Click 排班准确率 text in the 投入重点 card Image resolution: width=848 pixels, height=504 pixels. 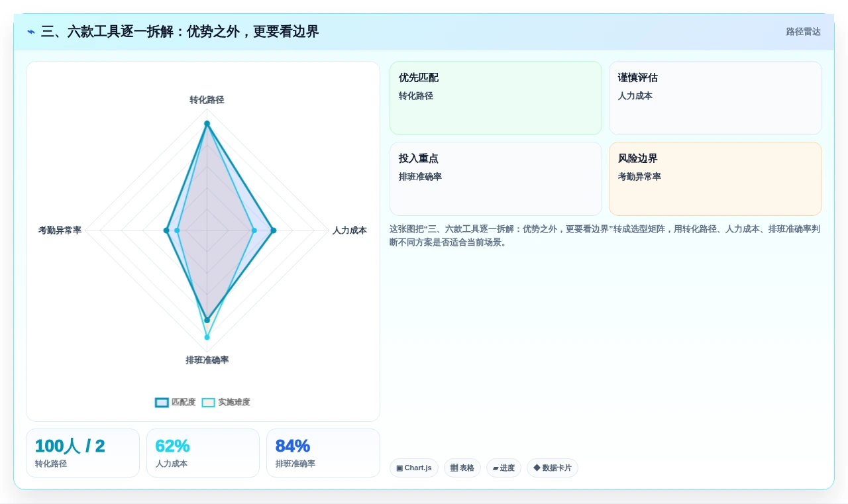point(420,177)
